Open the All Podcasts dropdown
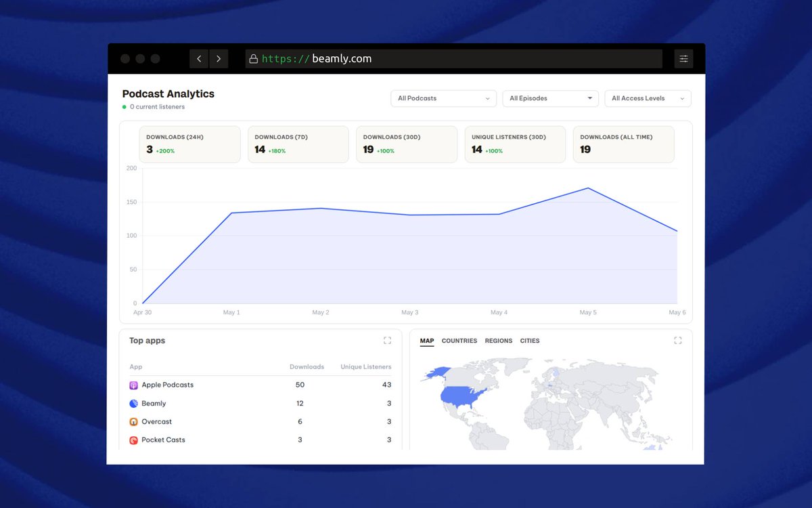The width and height of the screenshot is (812, 508). [444, 98]
